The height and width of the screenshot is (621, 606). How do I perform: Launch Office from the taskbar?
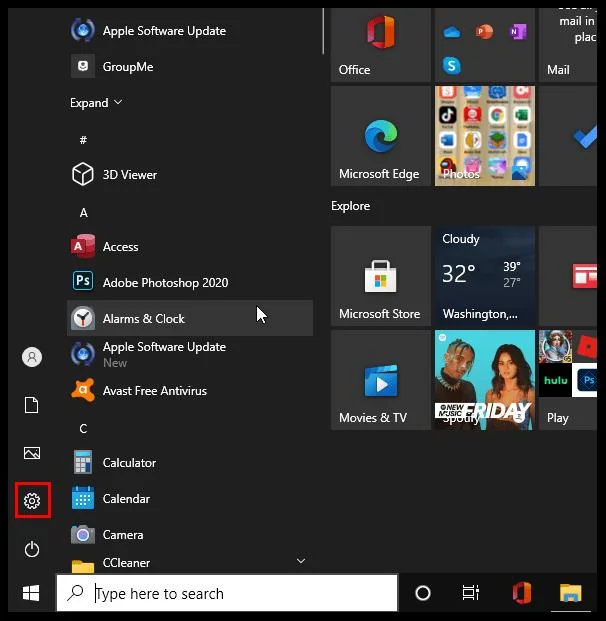[x=522, y=593]
